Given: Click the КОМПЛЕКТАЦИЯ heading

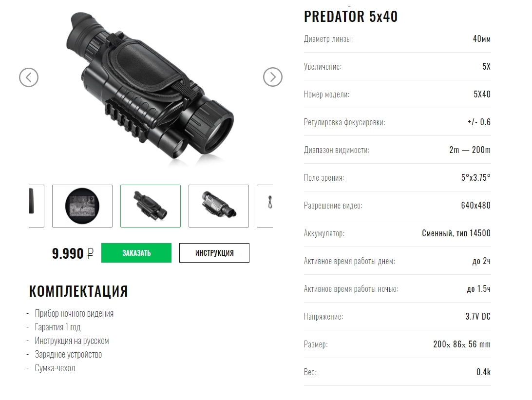Looking at the screenshot, I should (78, 291).
